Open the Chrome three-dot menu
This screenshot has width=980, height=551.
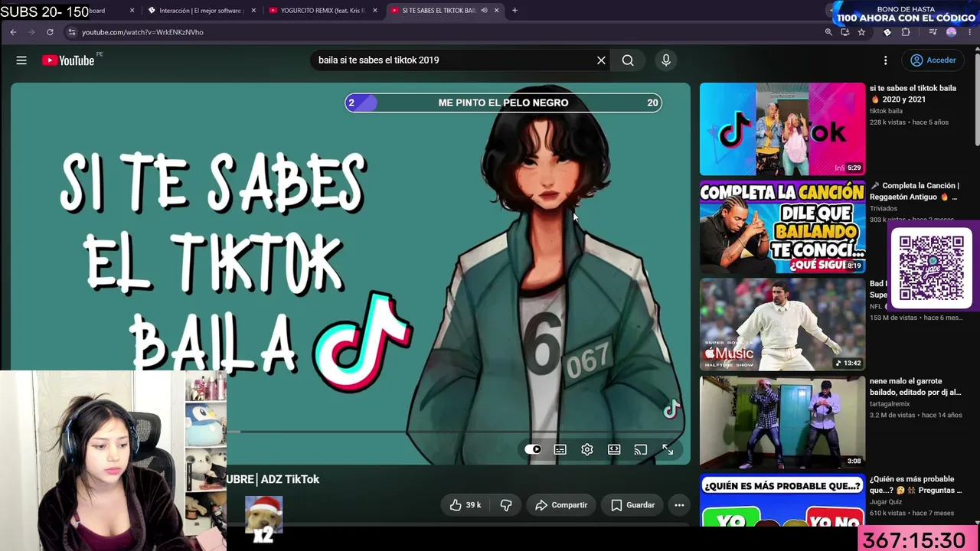pos(970,32)
